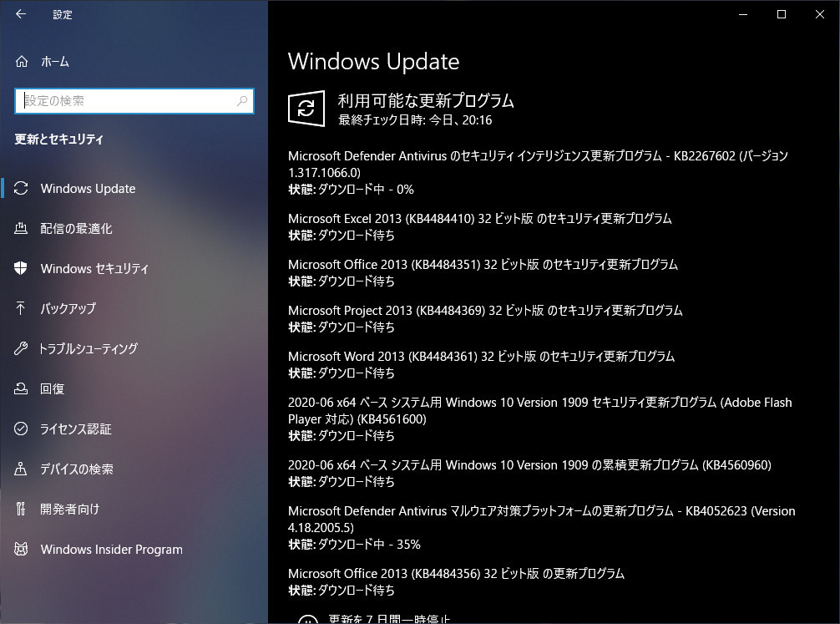This screenshot has height=624, width=840.
Task: Click Microsoft Office 2013 (KB4484356) update entry
Action: click(x=457, y=574)
